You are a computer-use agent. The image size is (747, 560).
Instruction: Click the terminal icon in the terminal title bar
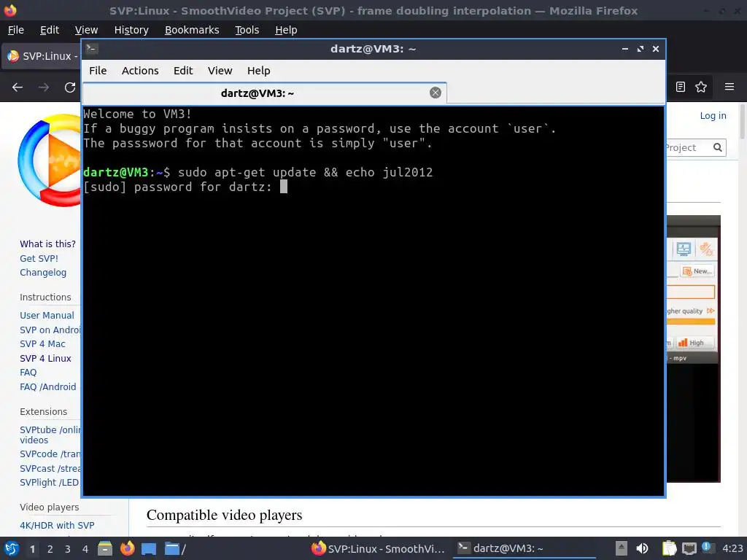[x=92, y=49]
